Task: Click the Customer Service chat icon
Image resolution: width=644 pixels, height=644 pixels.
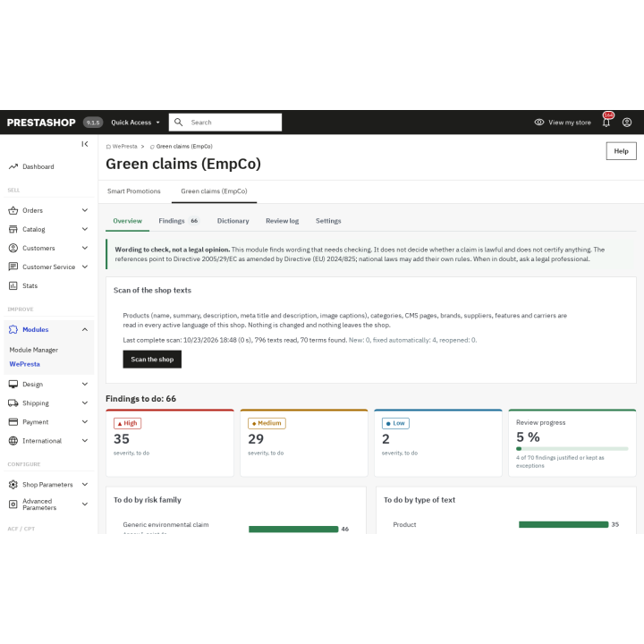Action: click(13, 267)
